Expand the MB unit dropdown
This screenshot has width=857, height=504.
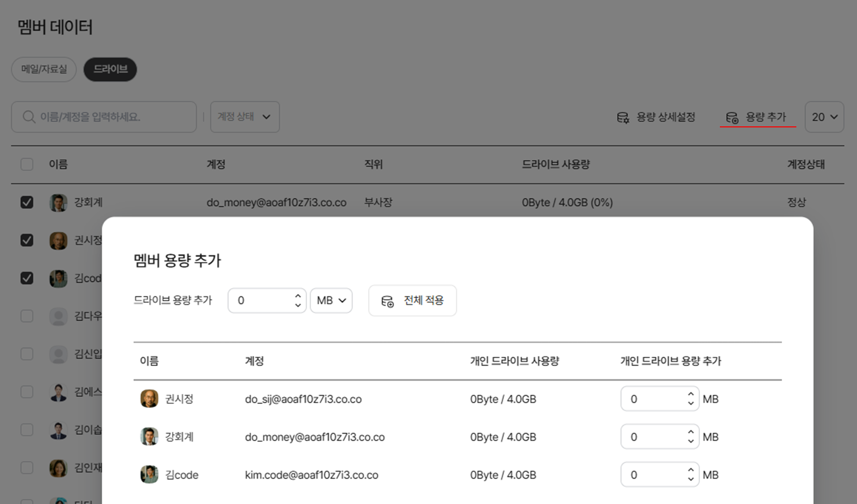point(331,300)
